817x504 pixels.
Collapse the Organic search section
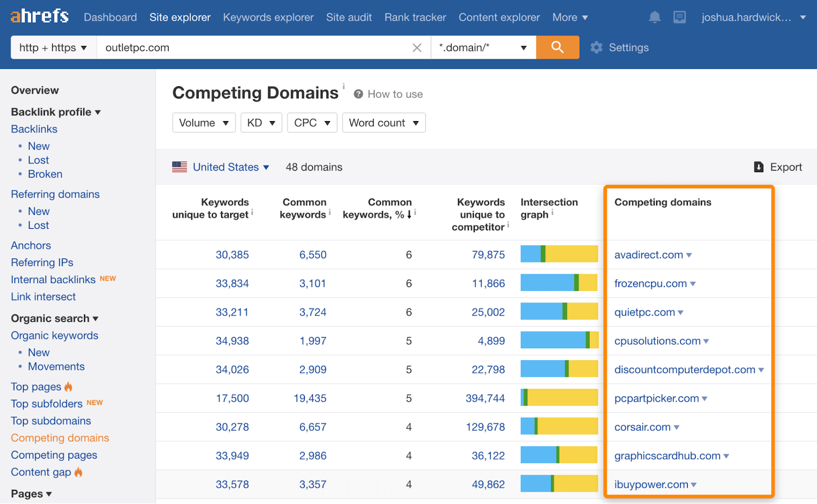pyautogui.click(x=55, y=318)
